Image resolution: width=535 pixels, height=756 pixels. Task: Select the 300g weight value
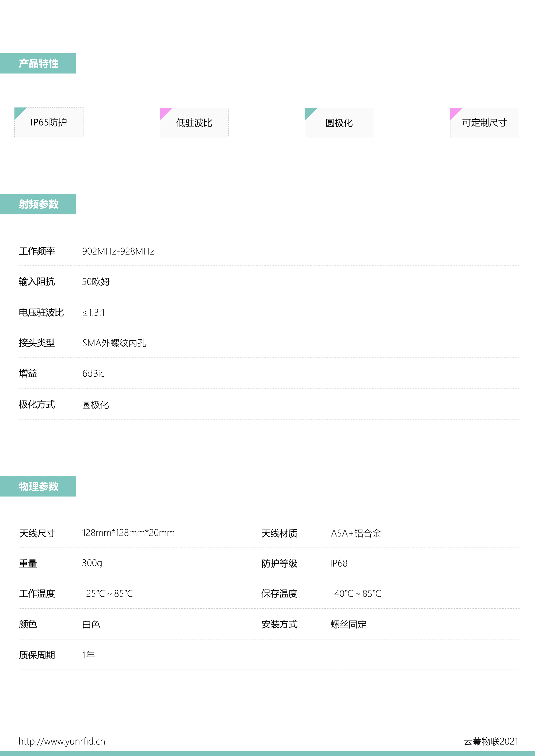point(92,563)
